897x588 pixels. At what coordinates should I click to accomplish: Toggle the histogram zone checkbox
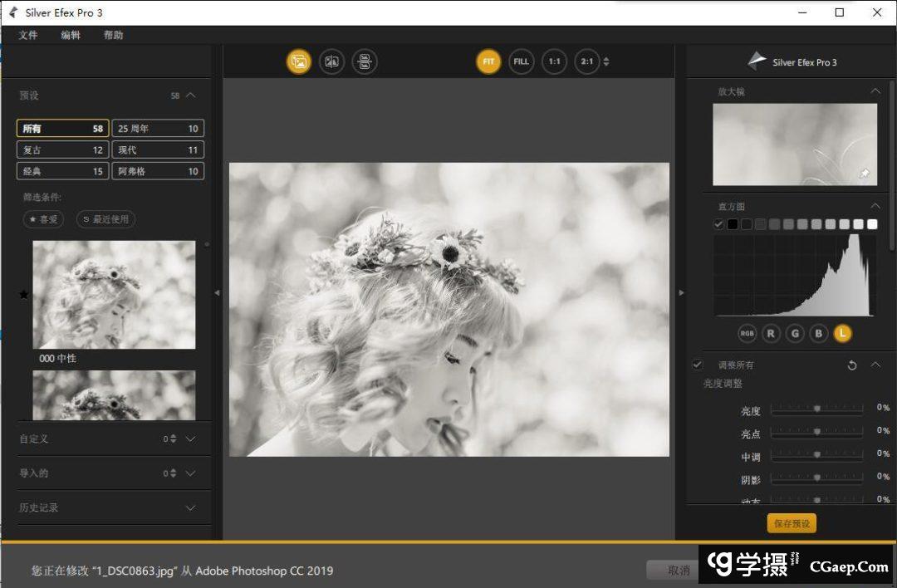[718, 224]
